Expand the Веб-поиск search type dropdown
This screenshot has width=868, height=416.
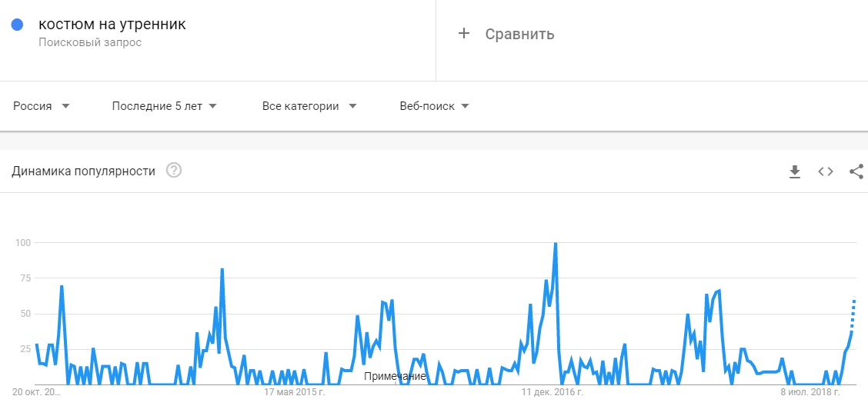[x=434, y=106]
